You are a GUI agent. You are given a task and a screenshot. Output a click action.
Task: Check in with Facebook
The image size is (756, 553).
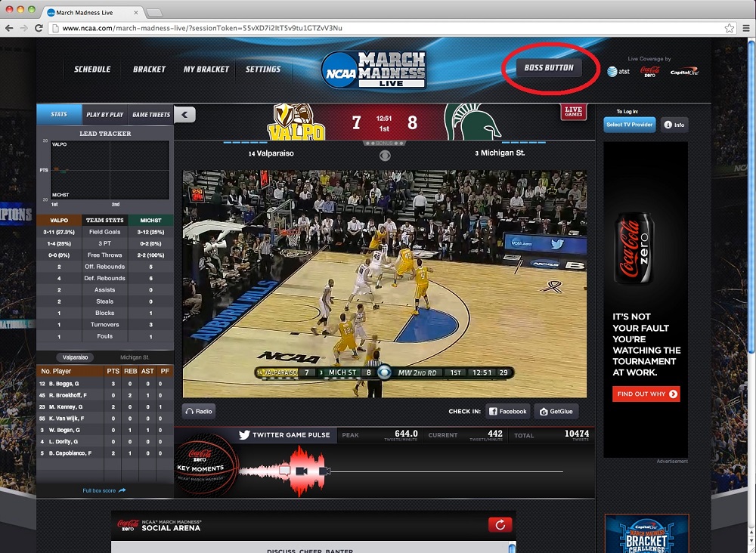pos(507,412)
